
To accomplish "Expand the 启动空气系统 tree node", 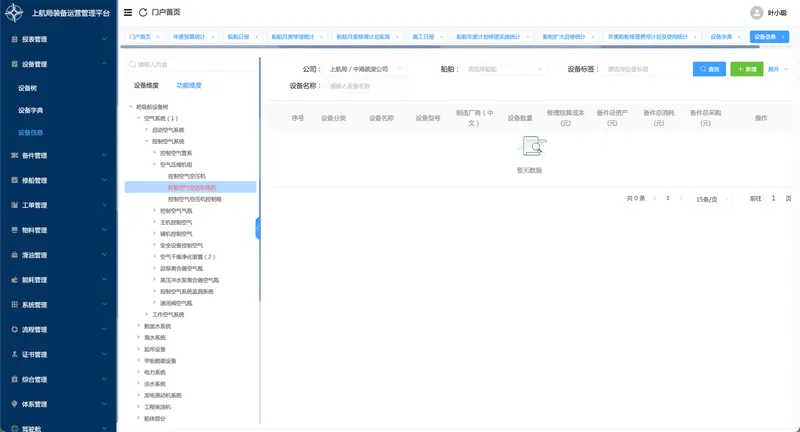I will click(x=146, y=130).
